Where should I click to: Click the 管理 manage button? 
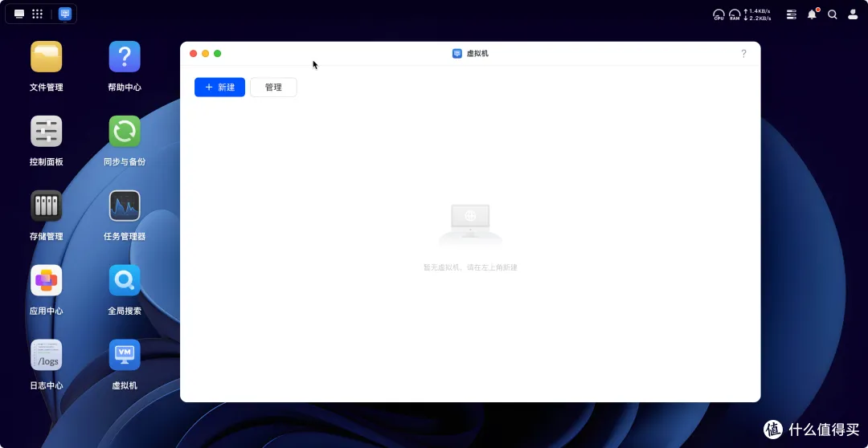click(x=273, y=87)
